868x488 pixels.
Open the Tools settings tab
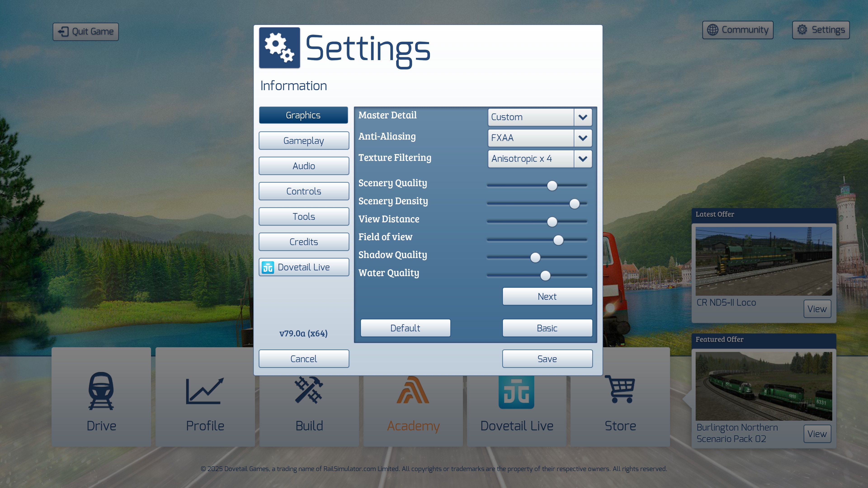click(304, 217)
